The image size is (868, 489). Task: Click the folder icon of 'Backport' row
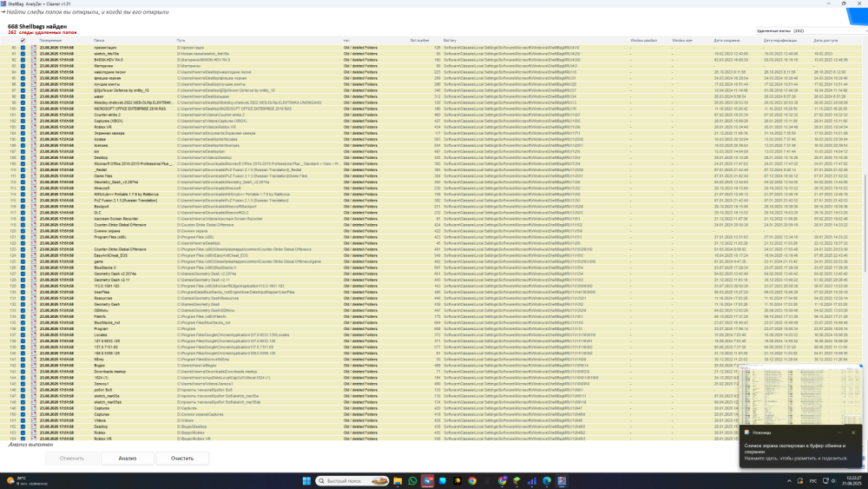(x=33, y=207)
